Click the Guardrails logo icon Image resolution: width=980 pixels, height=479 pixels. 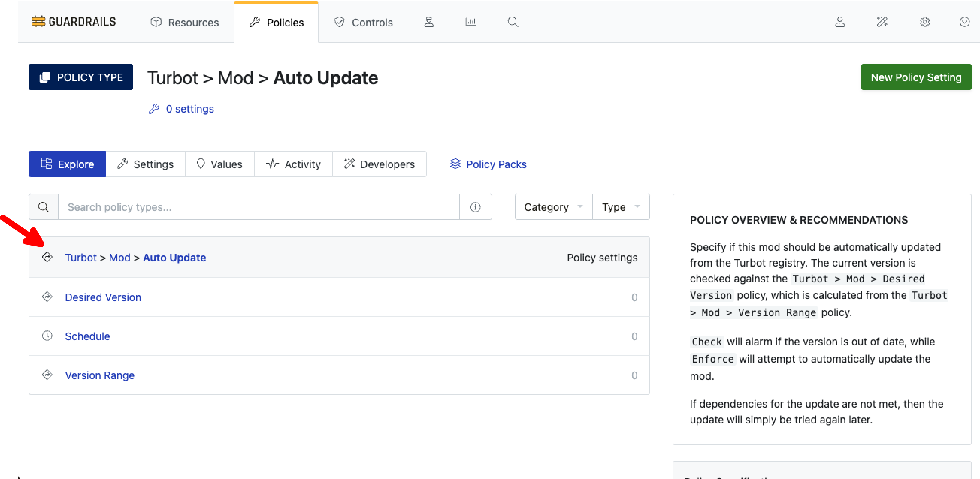(38, 22)
